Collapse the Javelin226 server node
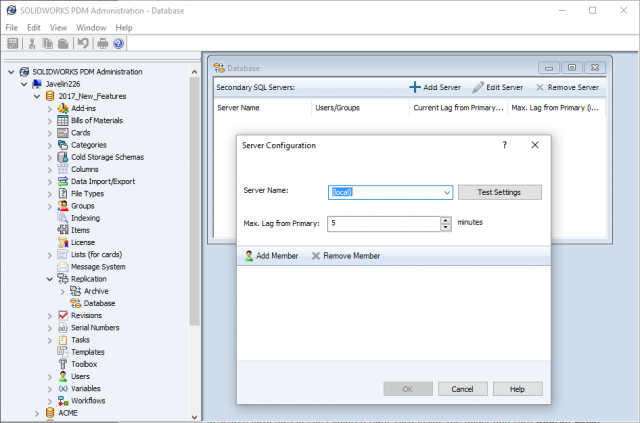 (x=24, y=84)
